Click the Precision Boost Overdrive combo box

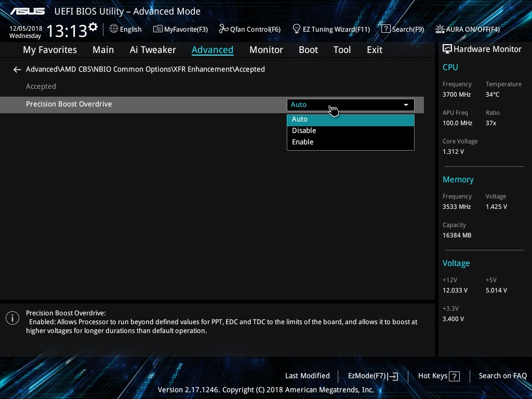(x=351, y=105)
